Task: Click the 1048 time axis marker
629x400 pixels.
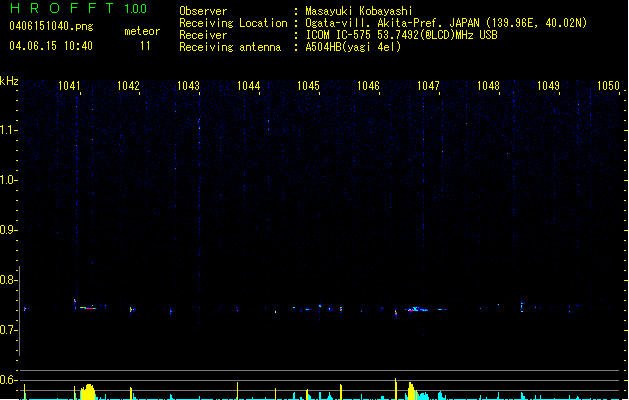Action: pos(488,86)
